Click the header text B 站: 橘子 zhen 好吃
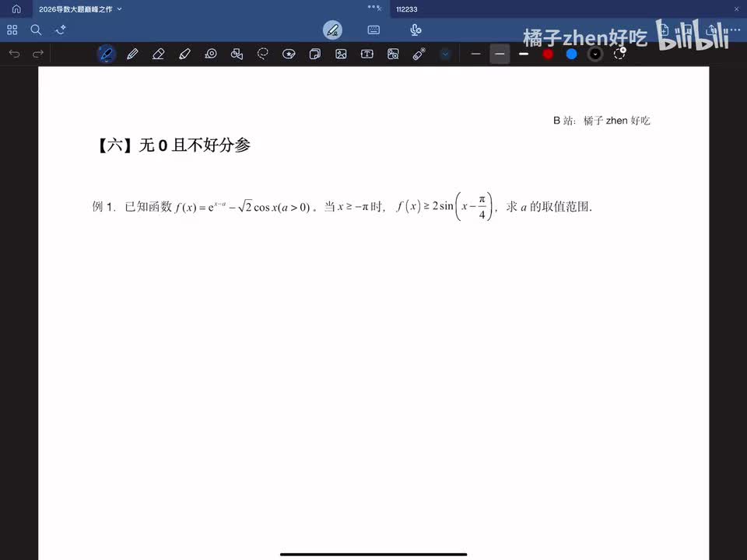The width and height of the screenshot is (747, 560). [x=601, y=121]
